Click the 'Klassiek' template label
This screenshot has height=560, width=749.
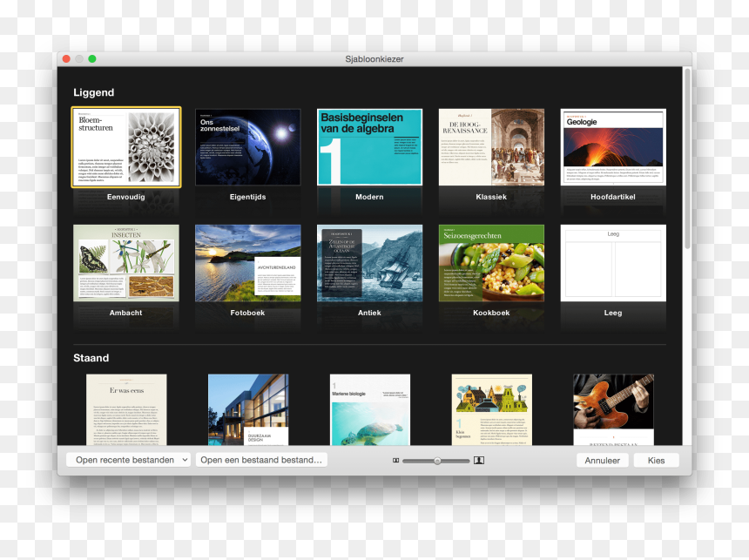point(491,197)
